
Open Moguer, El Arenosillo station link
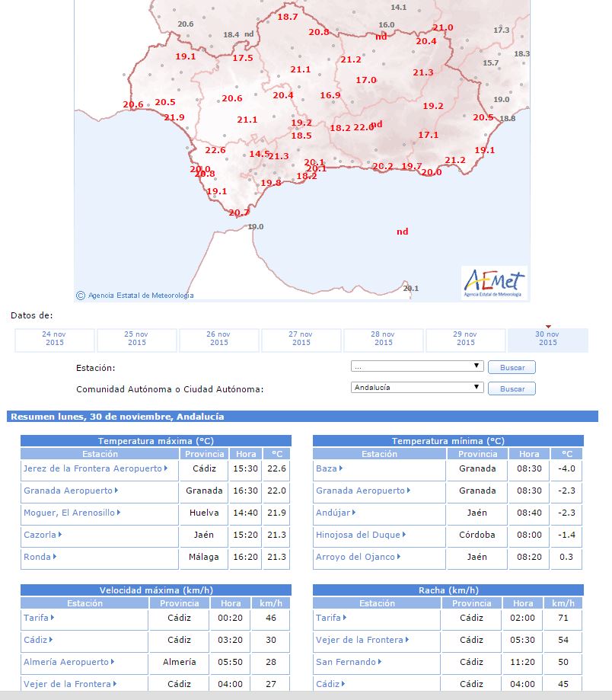(69, 513)
